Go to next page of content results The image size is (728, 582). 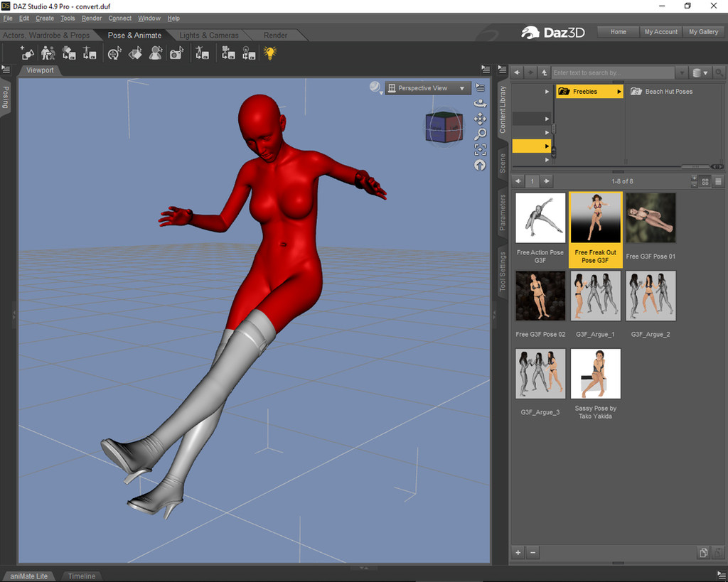547,181
